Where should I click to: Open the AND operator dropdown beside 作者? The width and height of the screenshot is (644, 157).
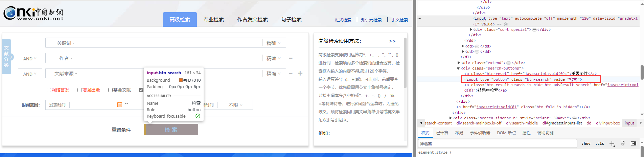tap(30, 58)
